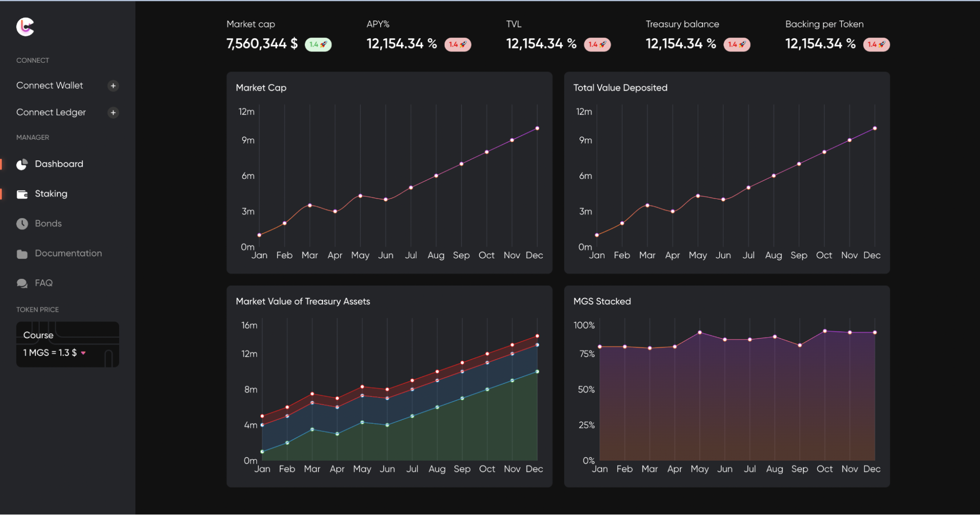Click the May data point in MGS Stacked chart
980x515 pixels.
[x=700, y=333]
